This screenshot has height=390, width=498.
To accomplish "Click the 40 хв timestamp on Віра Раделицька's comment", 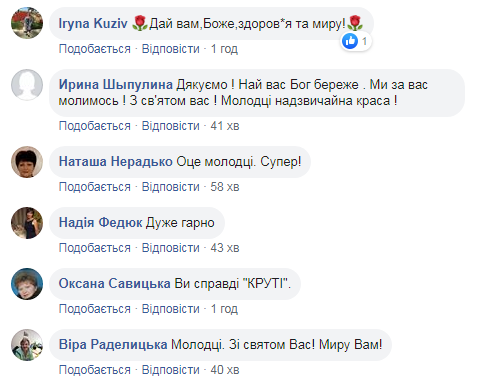I will 225,370.
